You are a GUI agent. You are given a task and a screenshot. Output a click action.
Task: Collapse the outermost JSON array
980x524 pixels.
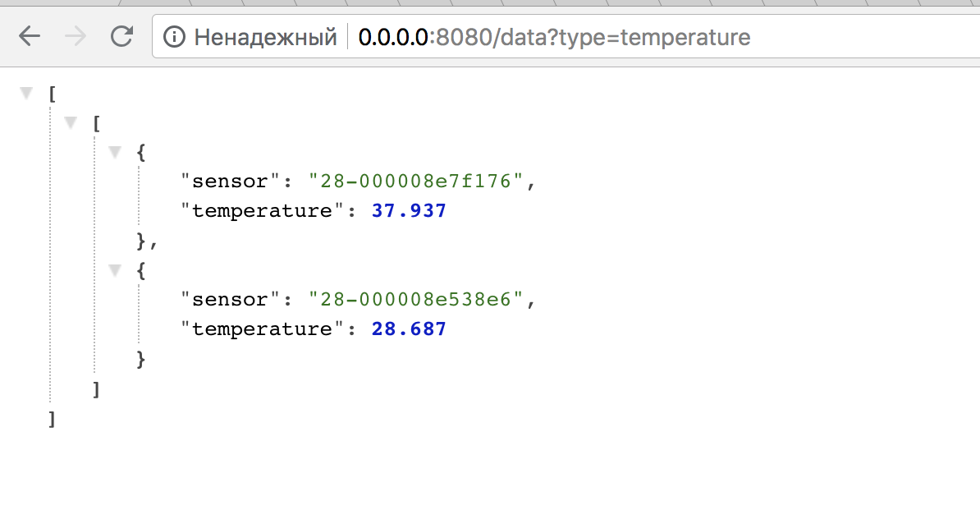26,94
